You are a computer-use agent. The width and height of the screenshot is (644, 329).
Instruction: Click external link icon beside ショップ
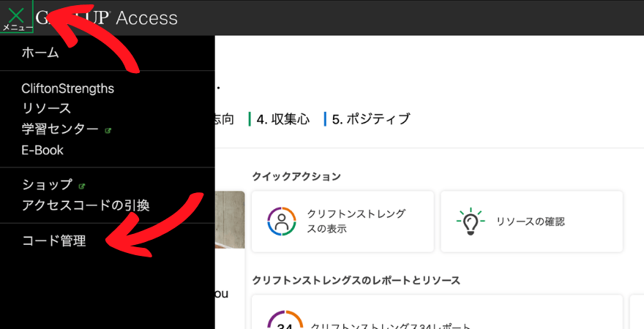tap(82, 186)
